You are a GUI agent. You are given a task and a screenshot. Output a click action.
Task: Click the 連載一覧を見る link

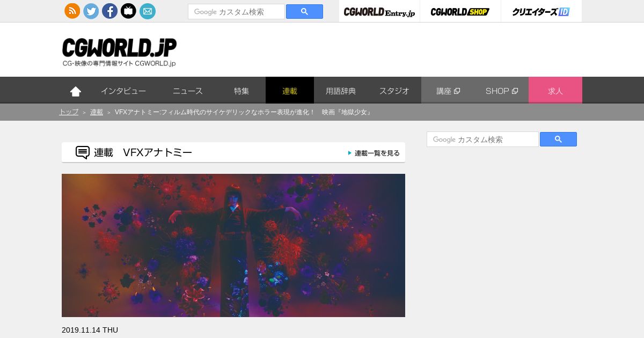pyautogui.click(x=374, y=153)
